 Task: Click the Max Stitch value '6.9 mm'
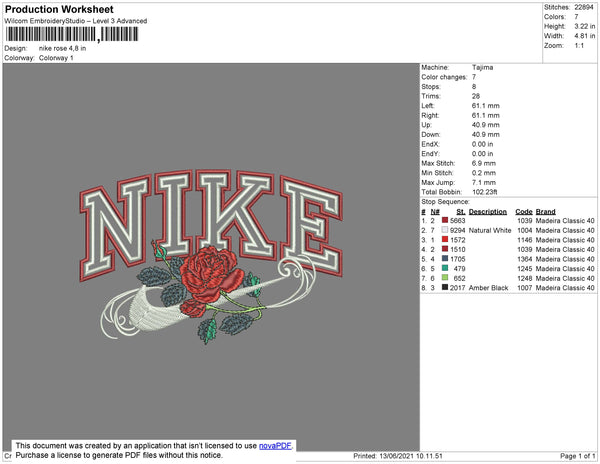484,163
